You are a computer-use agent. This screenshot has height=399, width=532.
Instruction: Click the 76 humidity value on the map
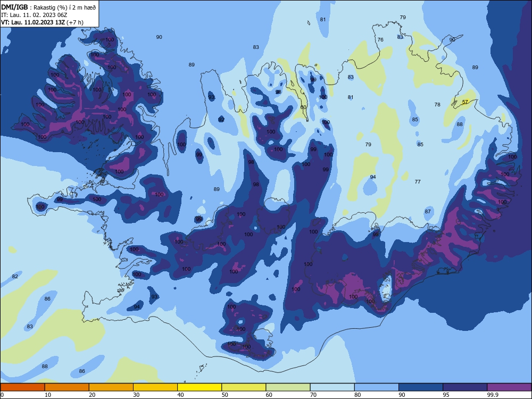380,40
